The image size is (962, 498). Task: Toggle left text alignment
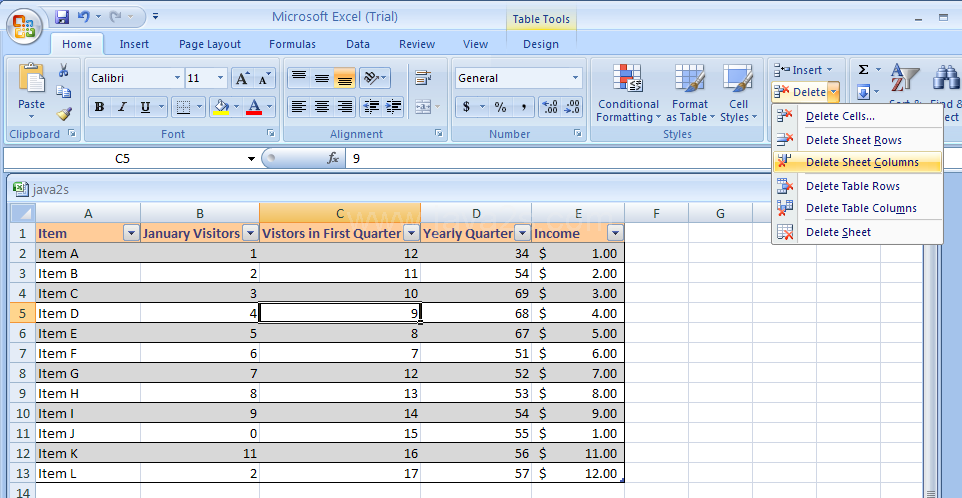[299, 107]
